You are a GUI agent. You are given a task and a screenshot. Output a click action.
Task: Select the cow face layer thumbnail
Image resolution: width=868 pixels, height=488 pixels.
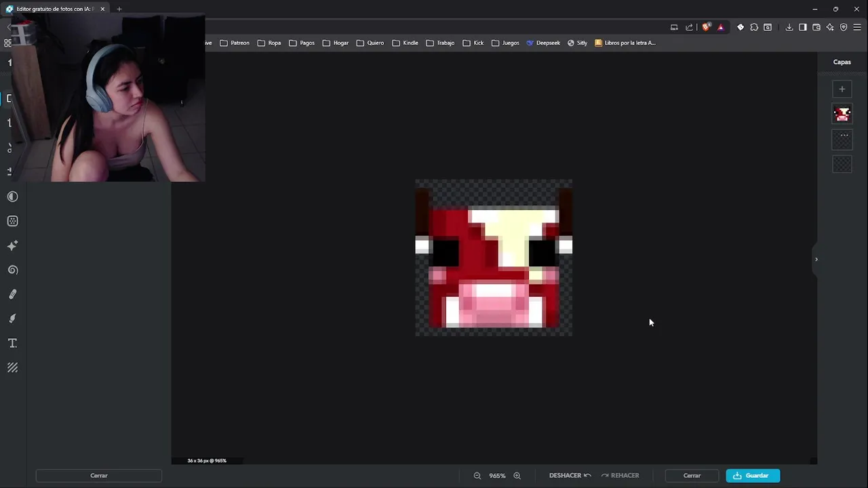[842, 114]
